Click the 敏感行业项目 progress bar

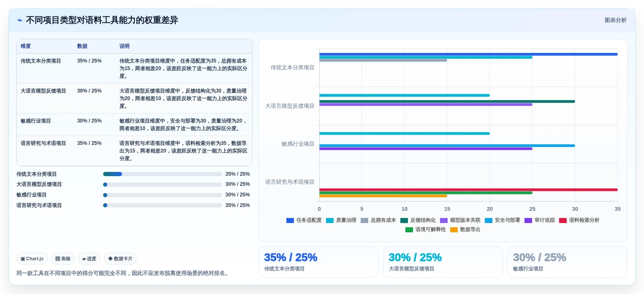pos(163,195)
